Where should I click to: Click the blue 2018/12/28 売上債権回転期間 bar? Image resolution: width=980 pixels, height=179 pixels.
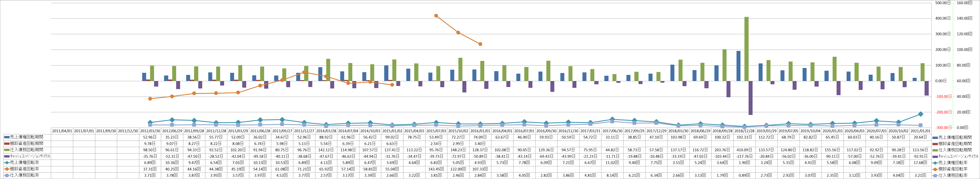point(738,66)
